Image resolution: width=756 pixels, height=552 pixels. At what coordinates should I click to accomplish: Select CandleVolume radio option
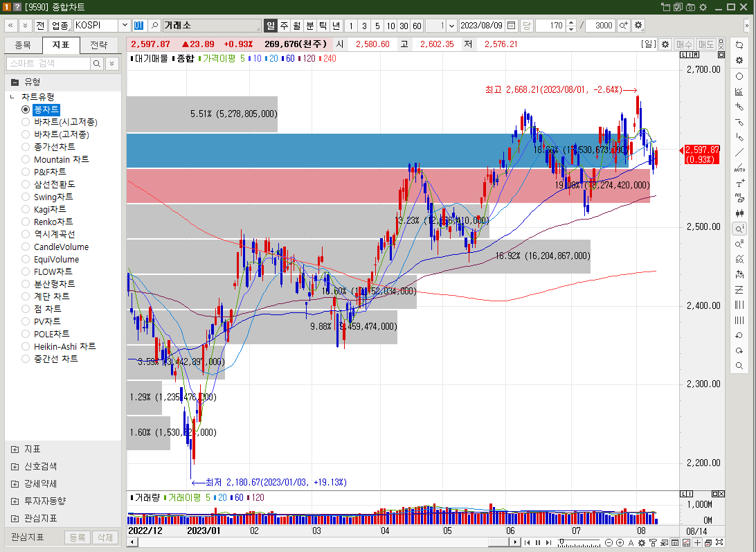pyautogui.click(x=26, y=247)
